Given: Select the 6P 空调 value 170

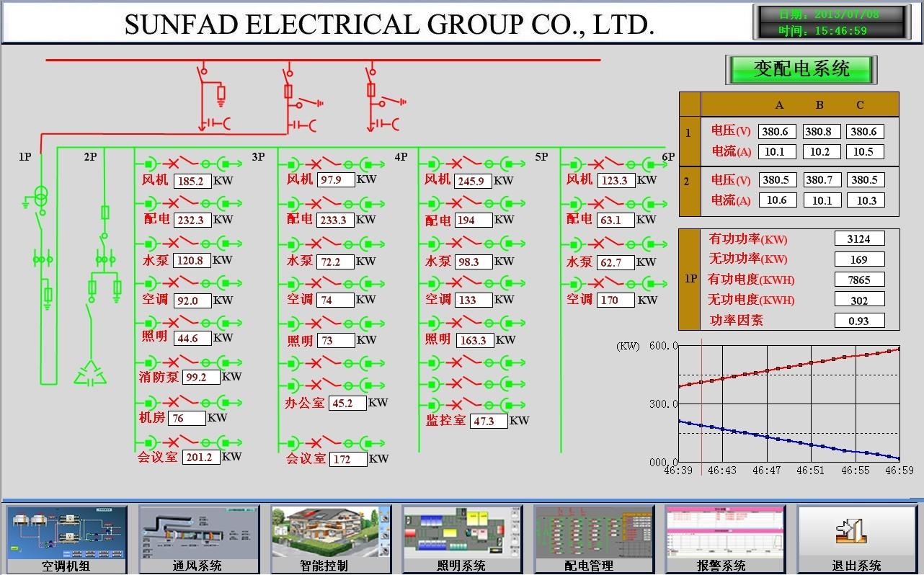Looking at the screenshot, I should 616,300.
